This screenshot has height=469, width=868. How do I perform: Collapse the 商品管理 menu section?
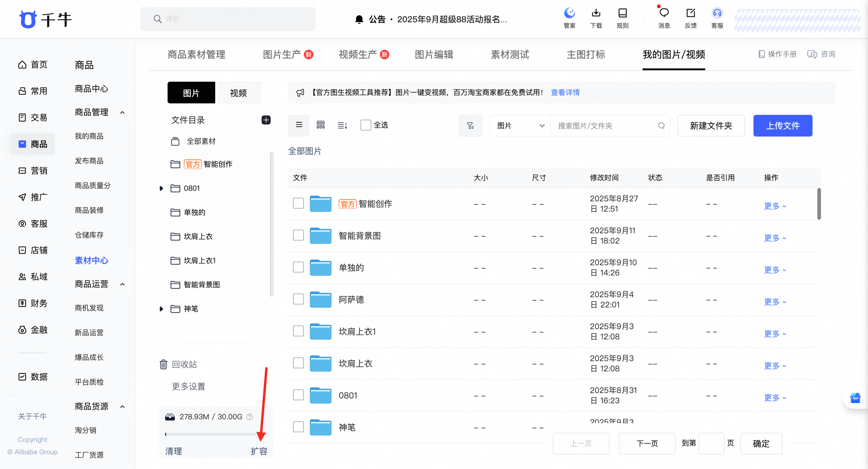coord(122,112)
